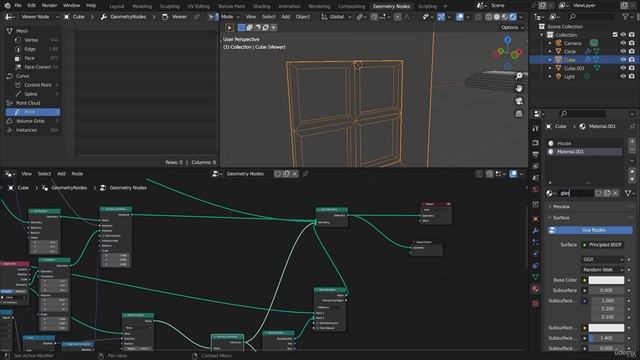Image resolution: width=640 pixels, height=360 pixels.
Task: Expand the Light tree row
Action: point(550,76)
